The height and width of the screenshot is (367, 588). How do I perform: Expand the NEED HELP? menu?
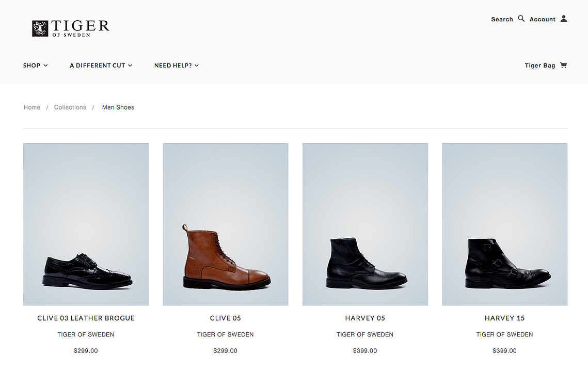(176, 65)
